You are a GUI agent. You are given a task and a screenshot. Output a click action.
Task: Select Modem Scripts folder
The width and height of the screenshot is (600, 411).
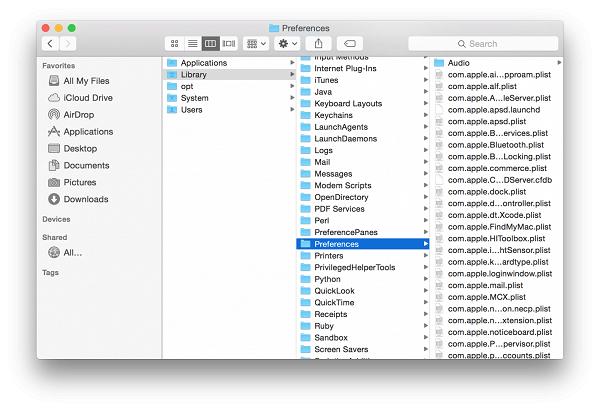pos(363,185)
